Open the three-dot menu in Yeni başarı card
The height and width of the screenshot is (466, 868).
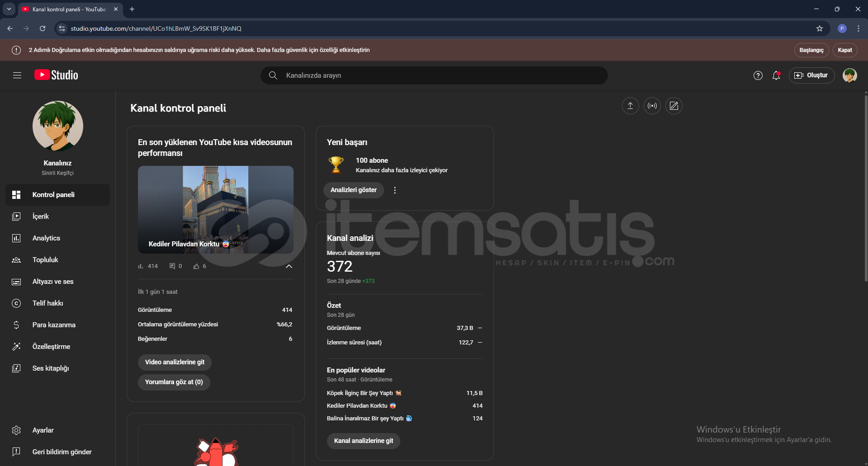[395, 190]
